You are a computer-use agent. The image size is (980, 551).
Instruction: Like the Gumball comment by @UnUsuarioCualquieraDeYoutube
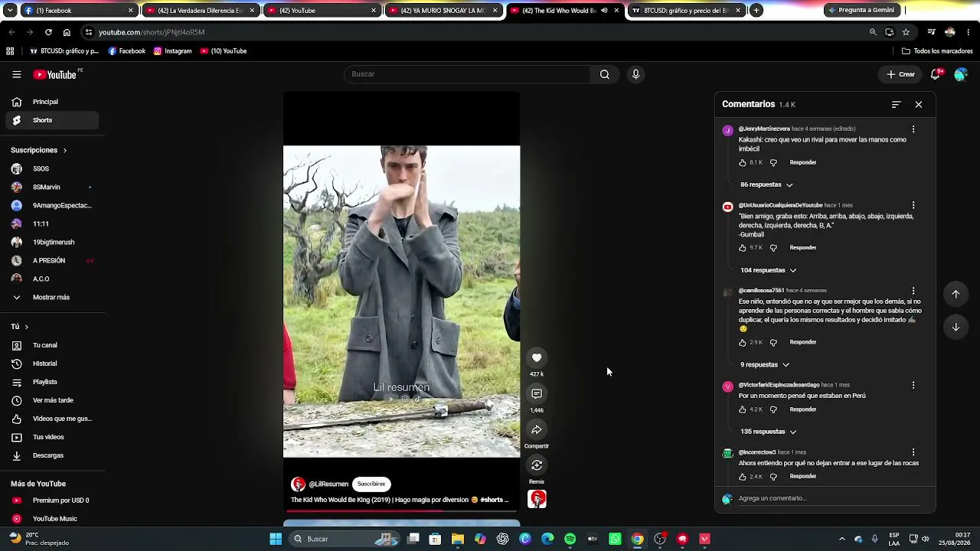click(742, 248)
